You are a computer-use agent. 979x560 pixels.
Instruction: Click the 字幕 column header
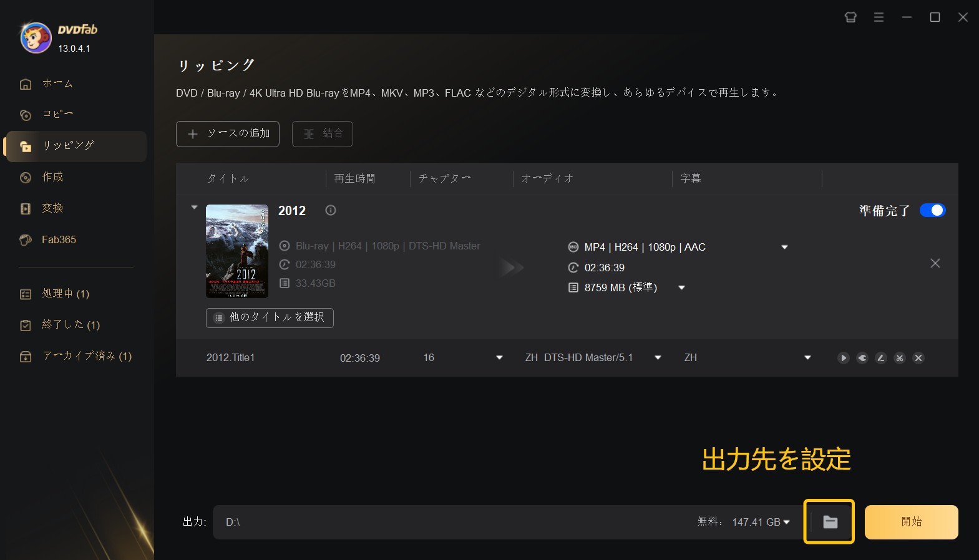point(691,179)
